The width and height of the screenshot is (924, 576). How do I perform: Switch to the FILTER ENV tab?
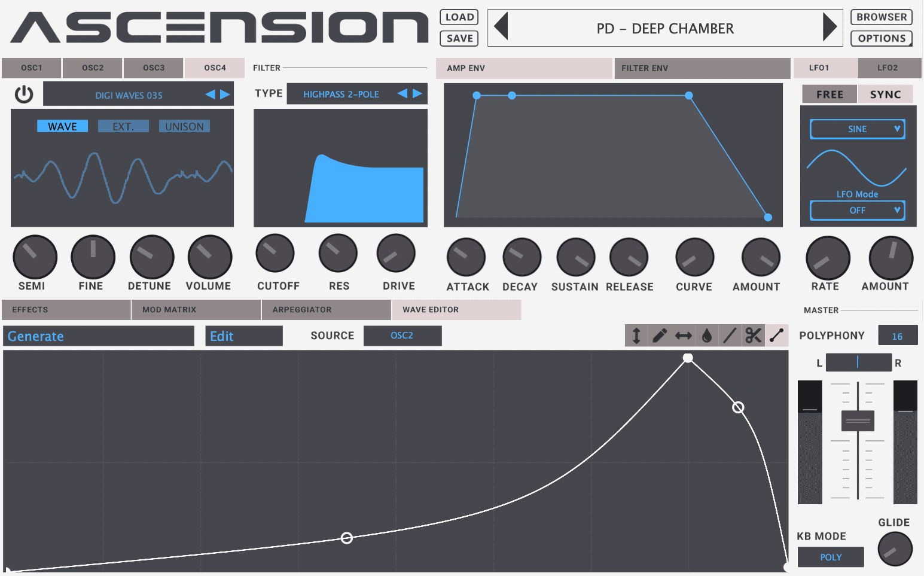coord(702,68)
